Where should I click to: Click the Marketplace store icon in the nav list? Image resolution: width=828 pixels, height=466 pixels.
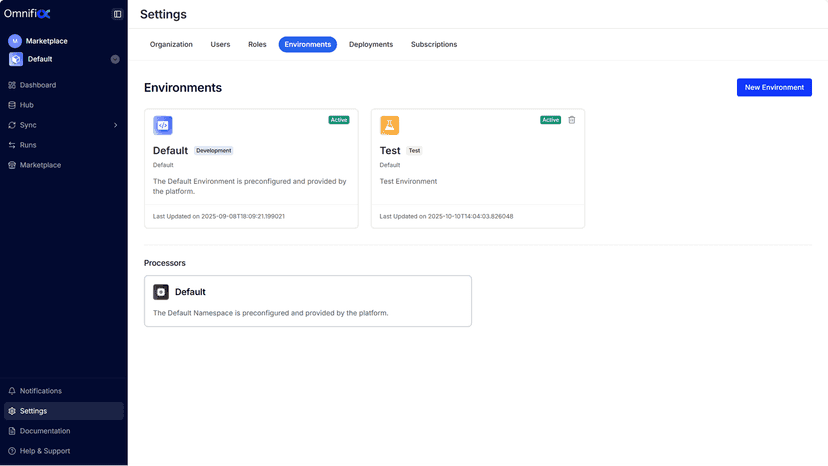click(12, 165)
